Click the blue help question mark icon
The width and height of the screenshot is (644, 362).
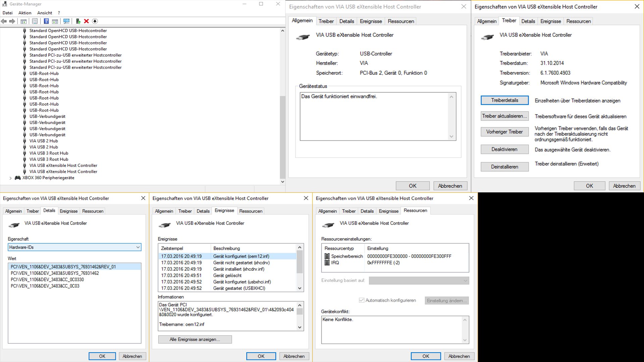click(x=46, y=21)
